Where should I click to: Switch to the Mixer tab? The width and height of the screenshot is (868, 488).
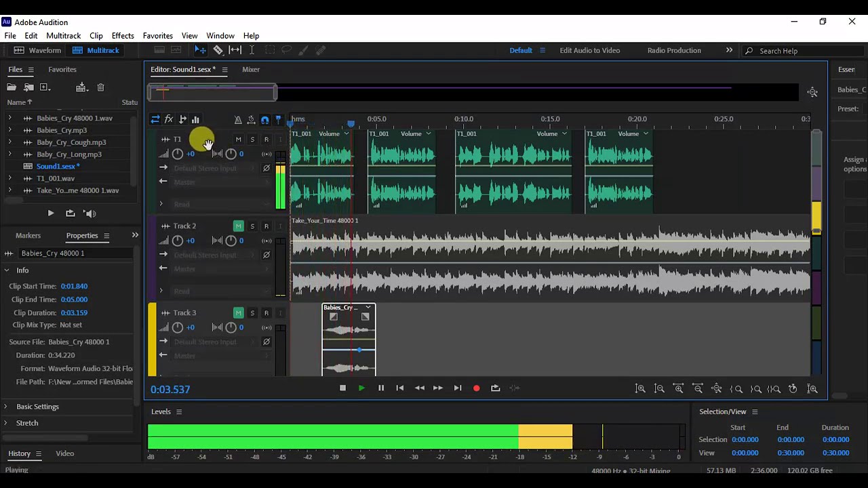[x=251, y=69]
